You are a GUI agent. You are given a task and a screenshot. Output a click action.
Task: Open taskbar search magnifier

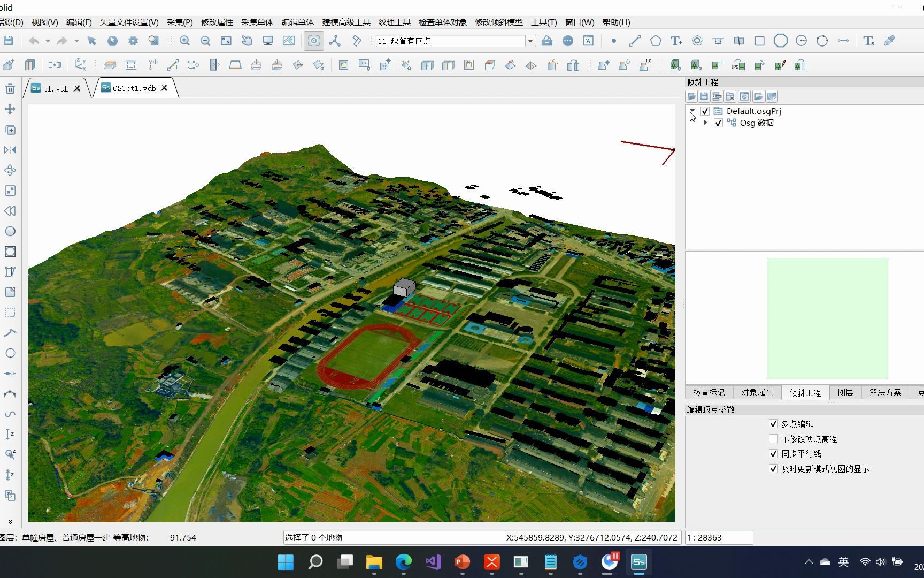click(315, 562)
